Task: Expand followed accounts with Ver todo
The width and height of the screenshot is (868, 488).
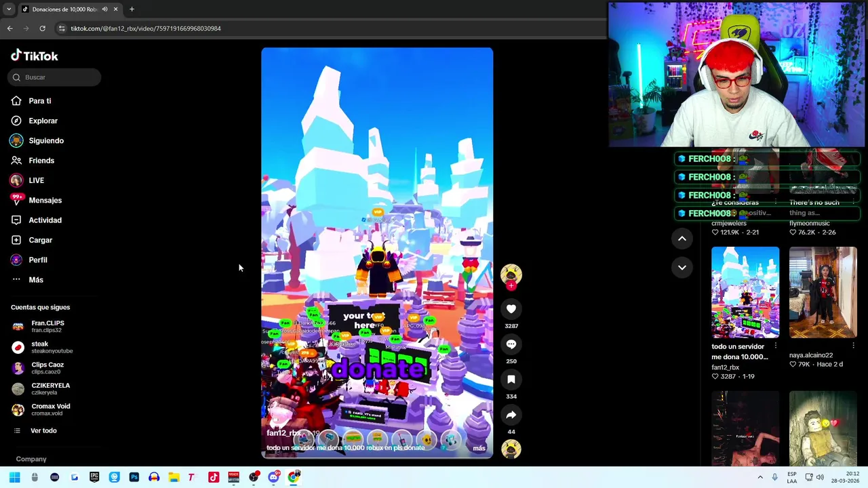Action: pos(43,430)
